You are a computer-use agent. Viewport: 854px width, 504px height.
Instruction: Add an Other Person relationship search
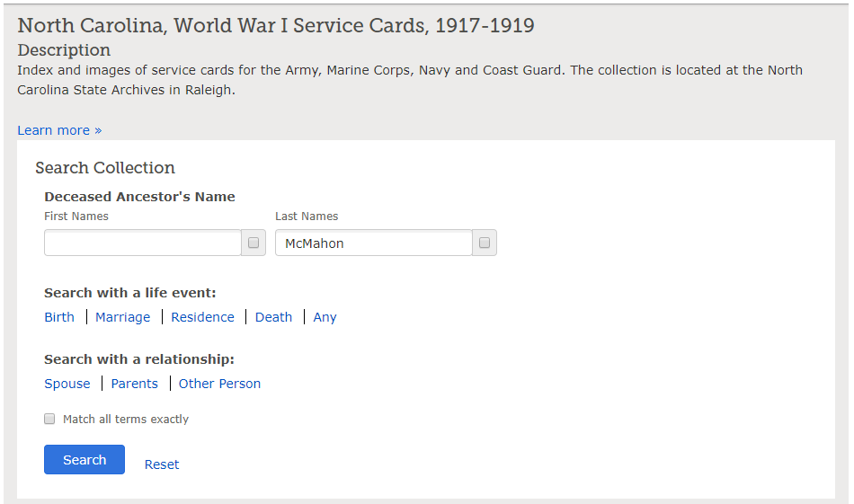coord(219,384)
